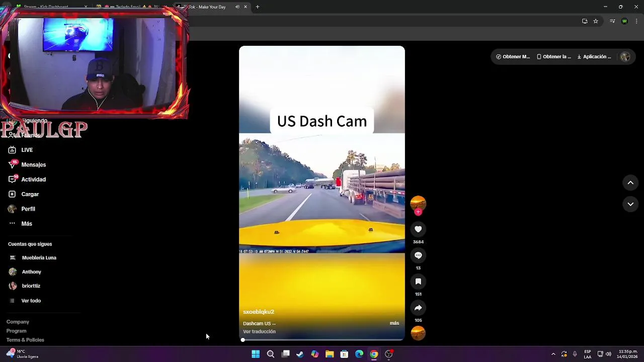This screenshot has height=362, width=644.
Task: Close the TikTok tab
Action: (246, 7)
